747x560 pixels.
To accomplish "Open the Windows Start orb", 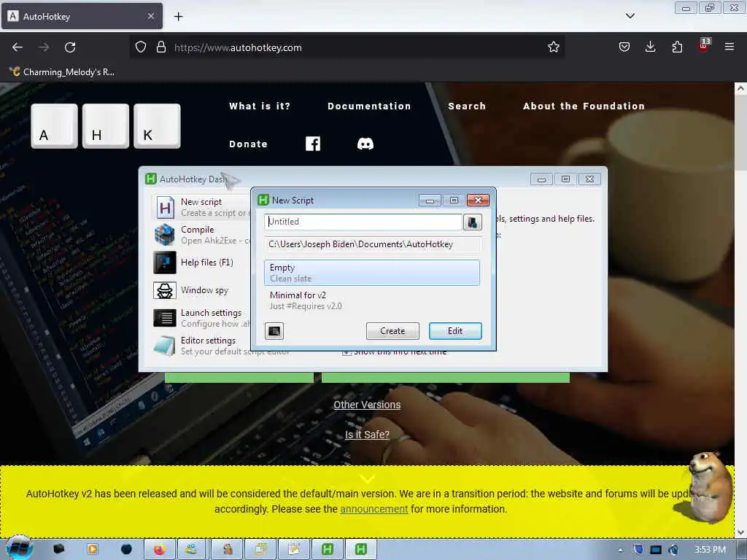I will (19, 548).
